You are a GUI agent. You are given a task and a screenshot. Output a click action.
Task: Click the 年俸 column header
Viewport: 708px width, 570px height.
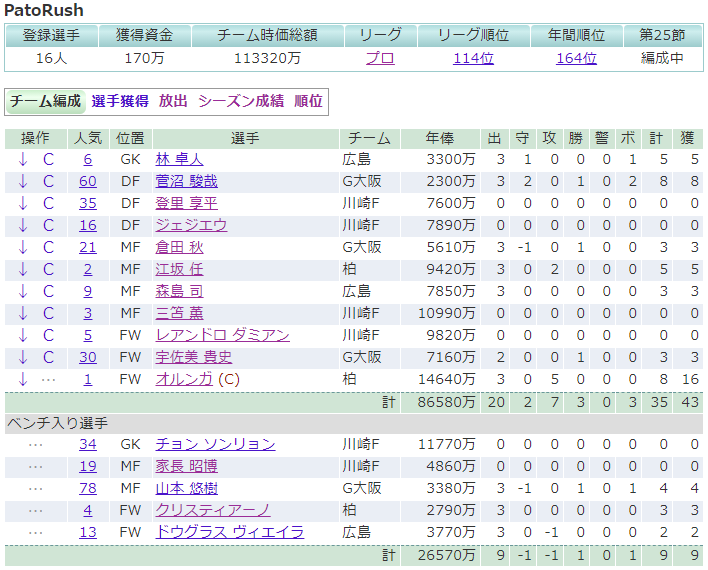(440, 138)
